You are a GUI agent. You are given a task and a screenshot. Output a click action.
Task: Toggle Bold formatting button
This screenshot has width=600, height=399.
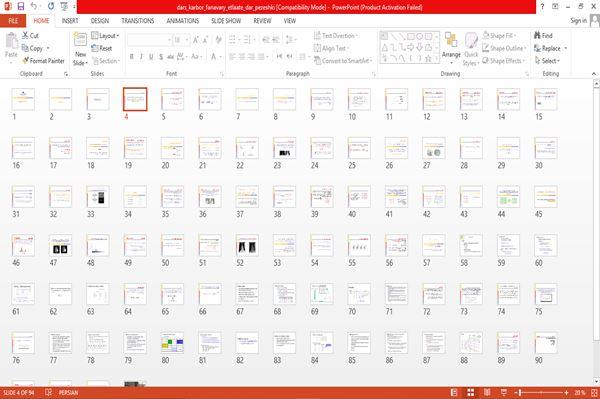point(132,57)
